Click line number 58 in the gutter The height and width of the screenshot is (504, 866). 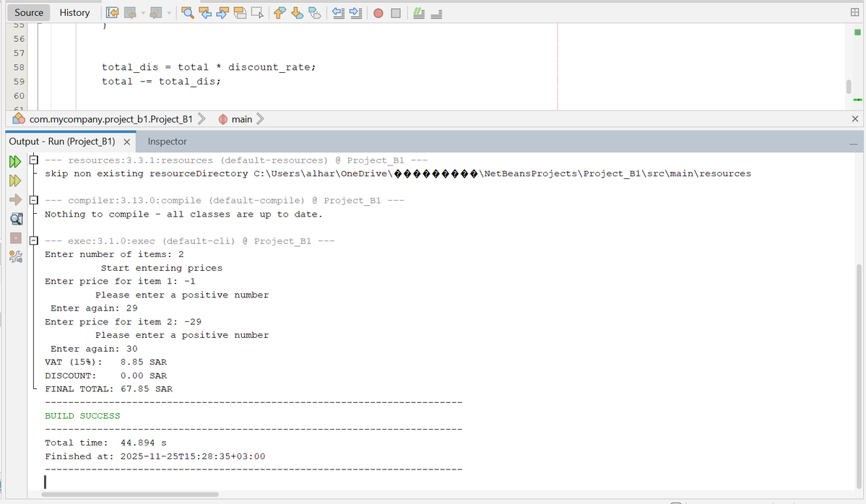coord(19,67)
